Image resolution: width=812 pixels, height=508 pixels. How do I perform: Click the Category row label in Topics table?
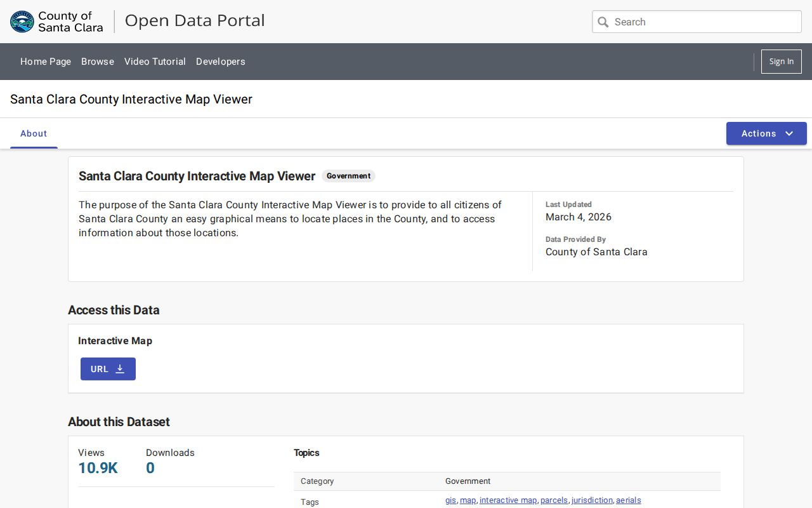point(317,481)
